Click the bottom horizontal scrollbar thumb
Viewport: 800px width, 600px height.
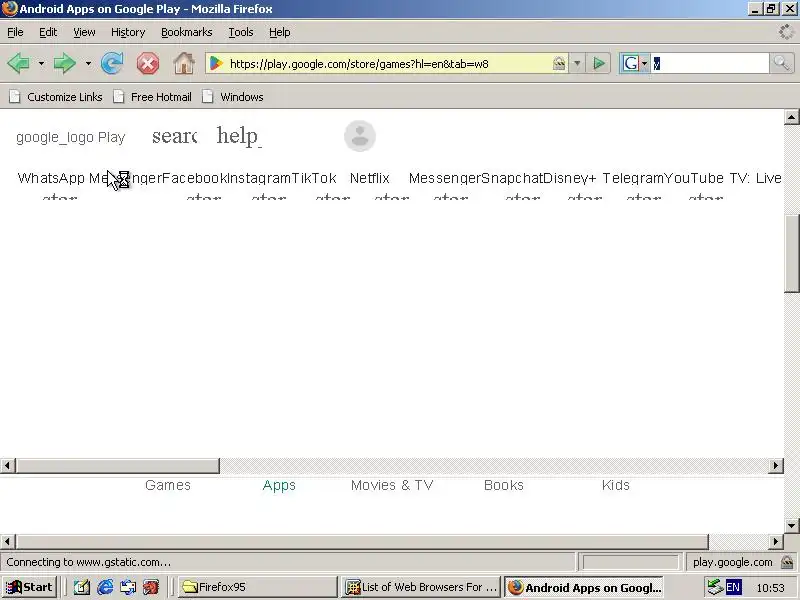362,541
